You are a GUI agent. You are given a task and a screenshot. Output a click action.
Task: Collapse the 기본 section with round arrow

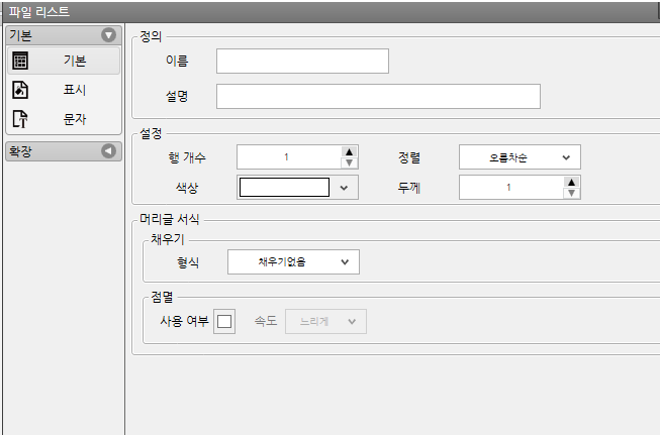(x=109, y=35)
